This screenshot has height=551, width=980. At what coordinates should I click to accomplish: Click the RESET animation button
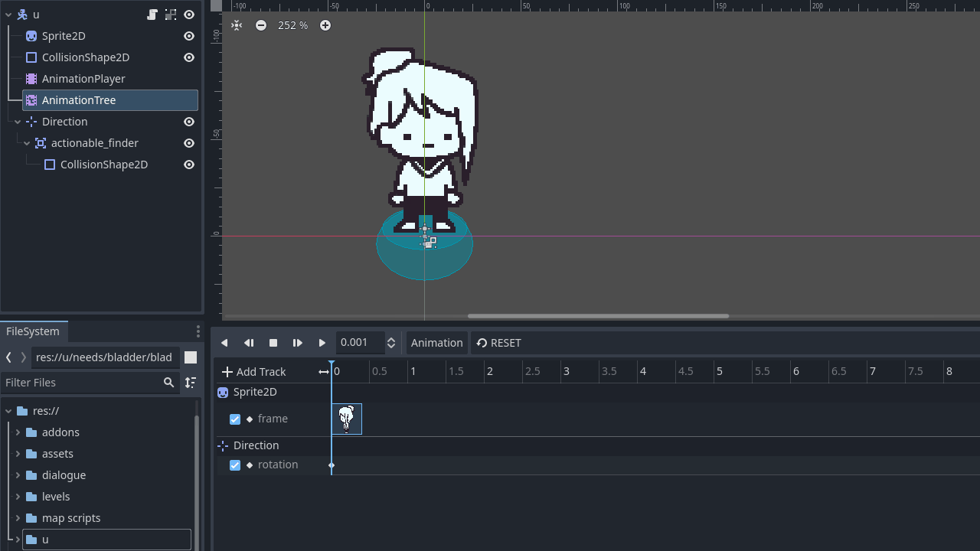tap(498, 343)
